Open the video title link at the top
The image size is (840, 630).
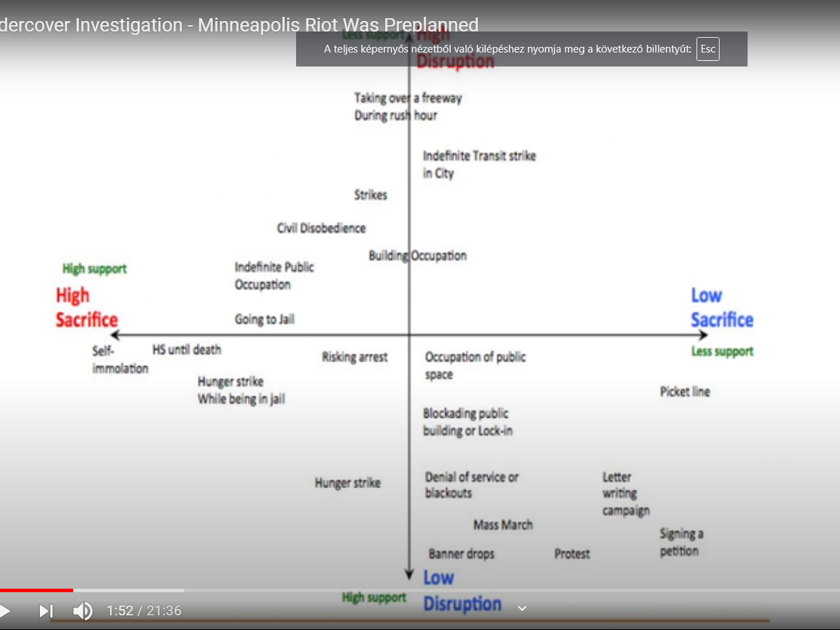click(x=239, y=25)
